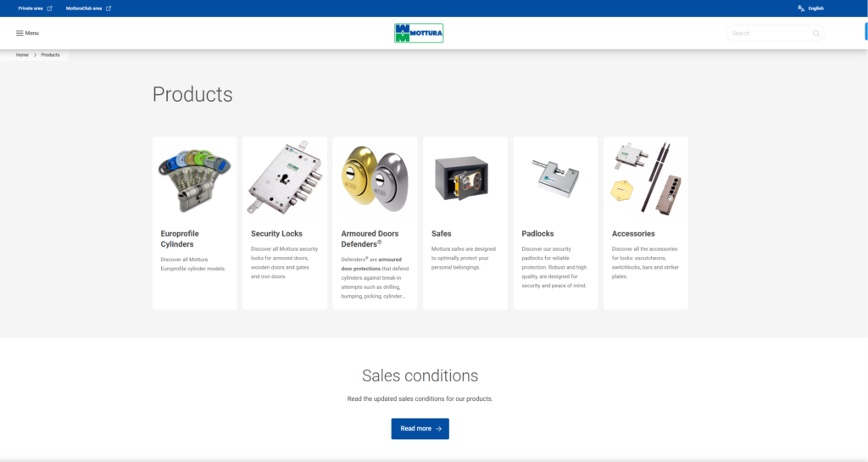Open the English language selector
Viewport: 868px width, 462px height.
coord(816,8)
